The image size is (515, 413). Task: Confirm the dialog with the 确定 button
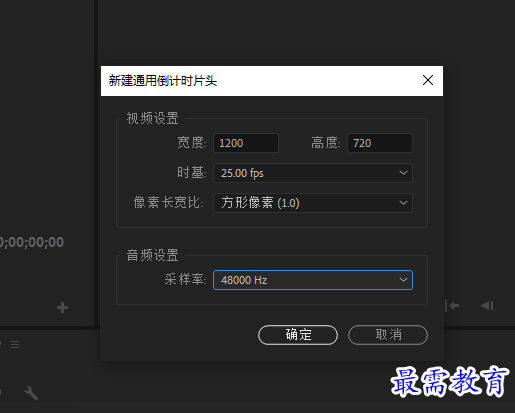point(298,335)
